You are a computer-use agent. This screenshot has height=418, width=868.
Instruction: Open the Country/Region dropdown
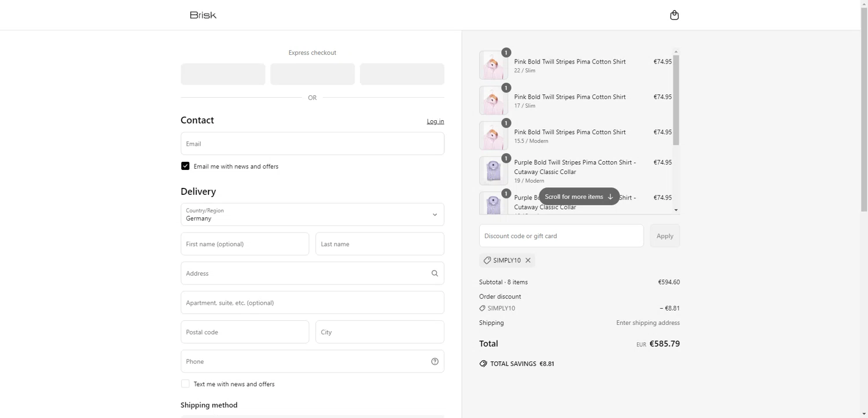312,214
